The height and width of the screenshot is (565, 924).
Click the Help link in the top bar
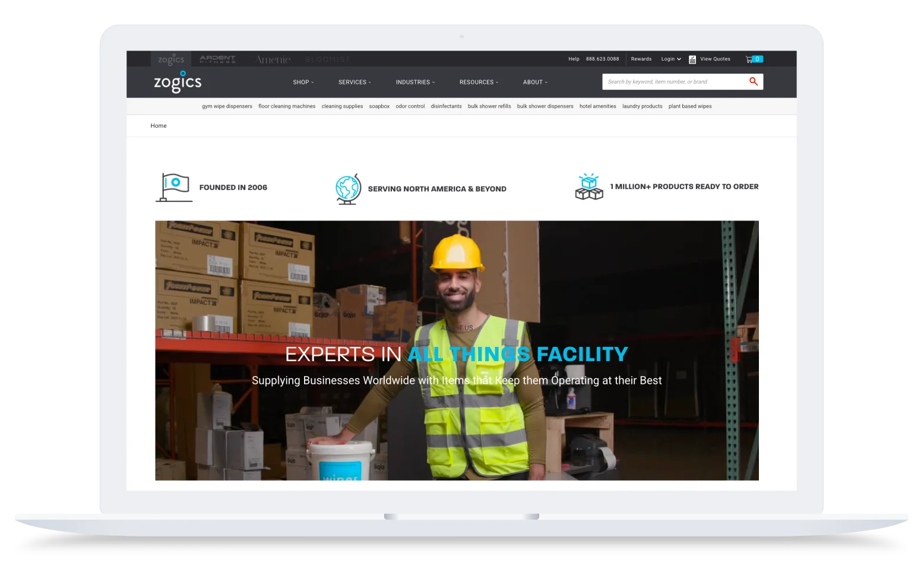574,59
